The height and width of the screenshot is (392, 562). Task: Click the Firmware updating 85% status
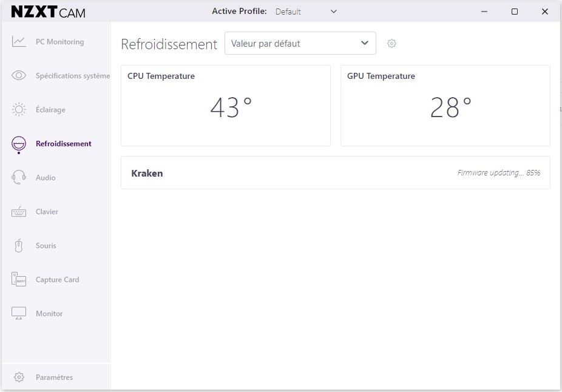pyautogui.click(x=498, y=173)
